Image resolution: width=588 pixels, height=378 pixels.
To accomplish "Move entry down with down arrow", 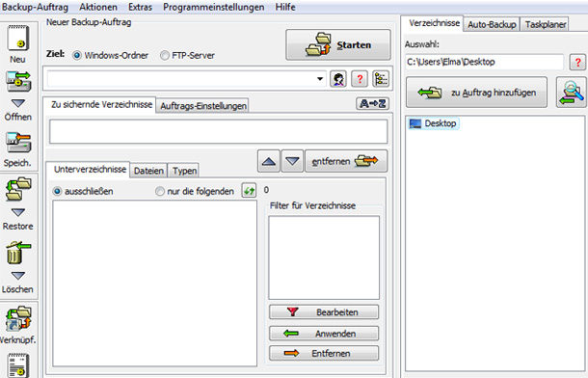I will [x=292, y=161].
